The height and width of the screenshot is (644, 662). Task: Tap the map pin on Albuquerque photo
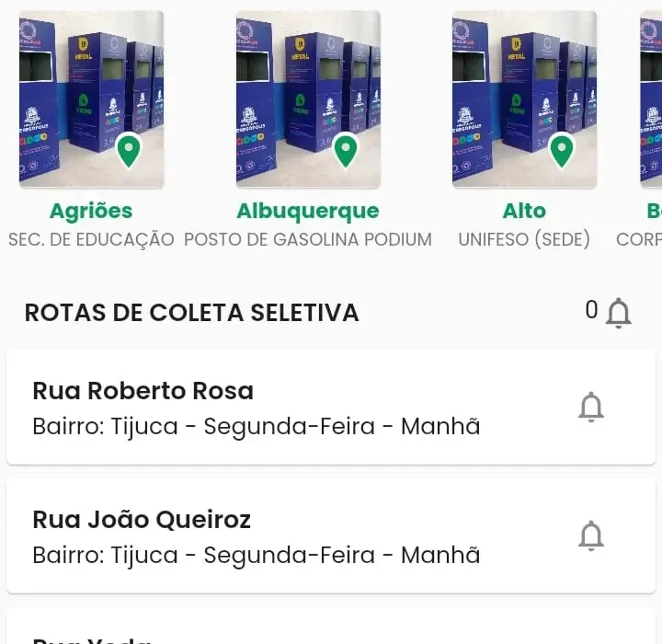[x=345, y=150]
